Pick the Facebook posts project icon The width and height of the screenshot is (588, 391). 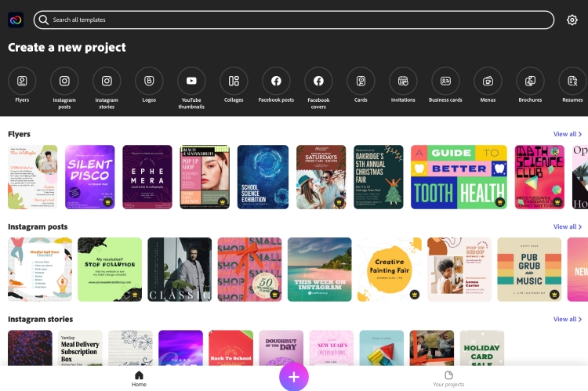[x=277, y=81]
